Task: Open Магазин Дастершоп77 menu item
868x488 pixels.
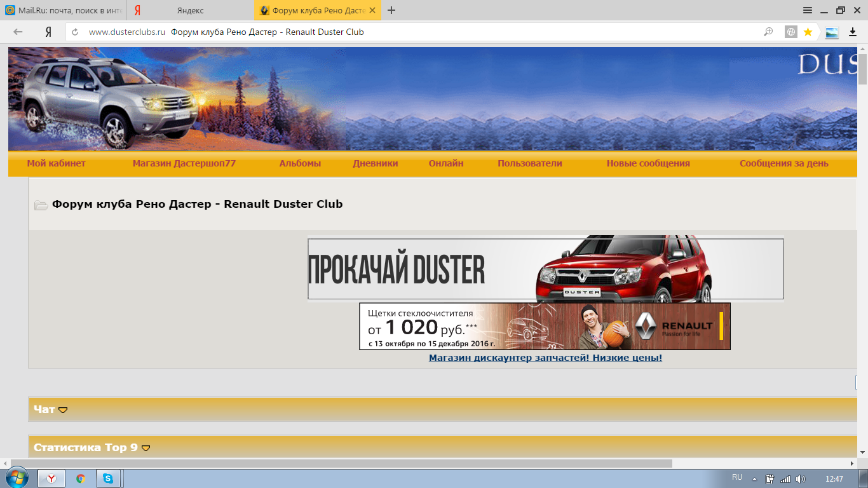Action: [184, 163]
